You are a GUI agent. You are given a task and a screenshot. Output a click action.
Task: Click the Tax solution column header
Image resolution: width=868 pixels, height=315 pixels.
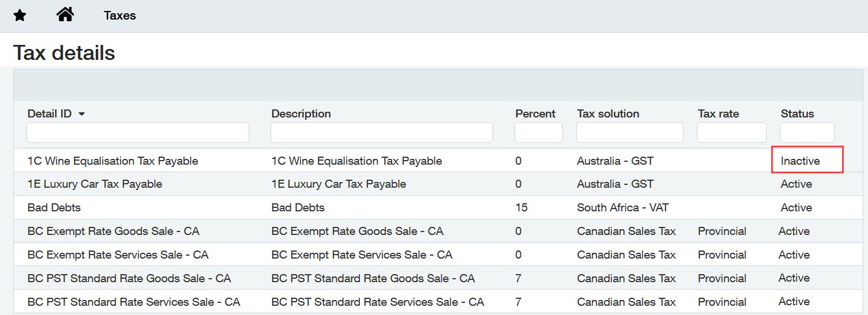(608, 113)
